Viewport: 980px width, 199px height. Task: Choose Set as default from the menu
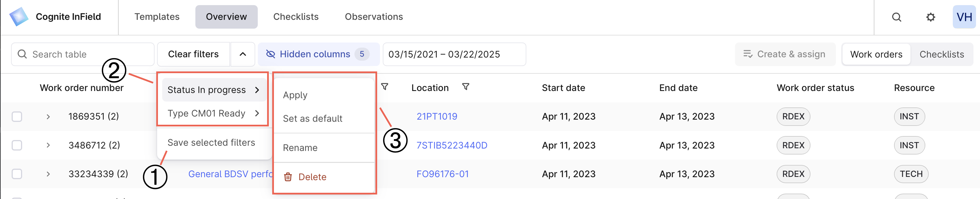point(313,119)
